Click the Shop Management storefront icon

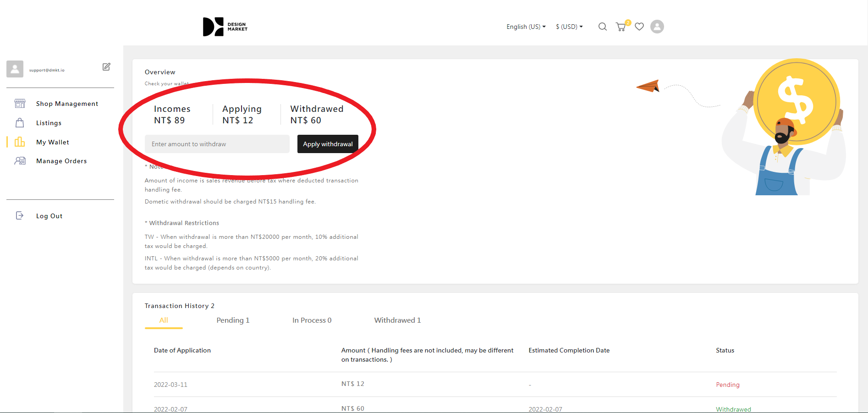(20, 104)
